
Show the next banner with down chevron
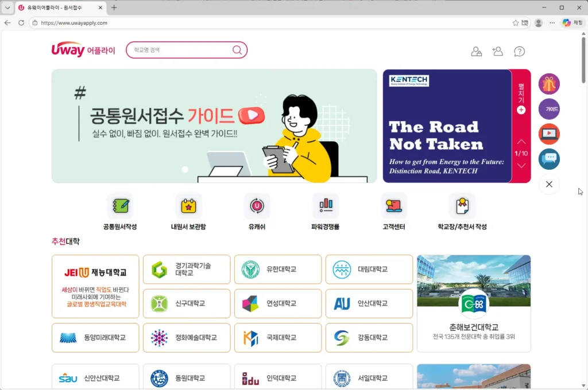(521, 165)
